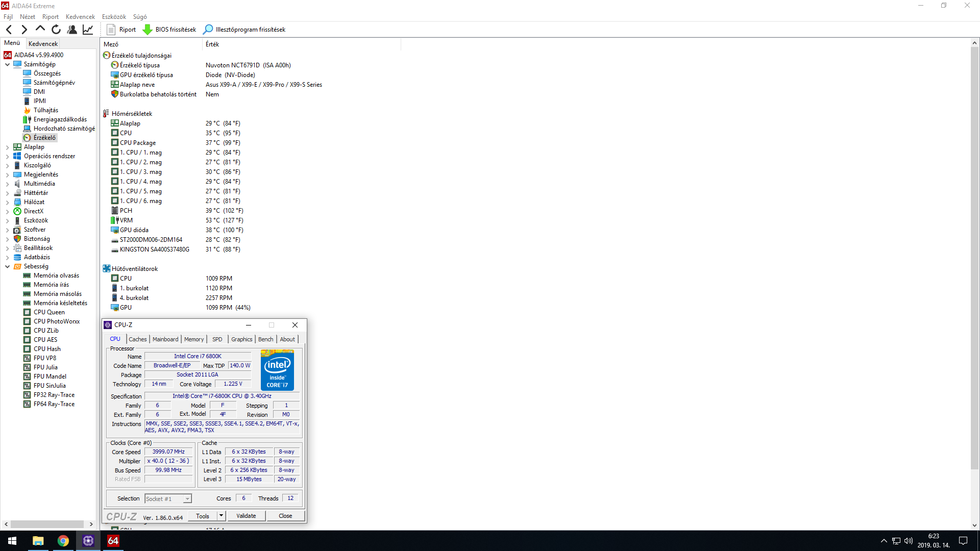Viewport: 980px width, 551px height.
Task: Collapse the Számítógép tree node
Action: [x=7, y=64]
